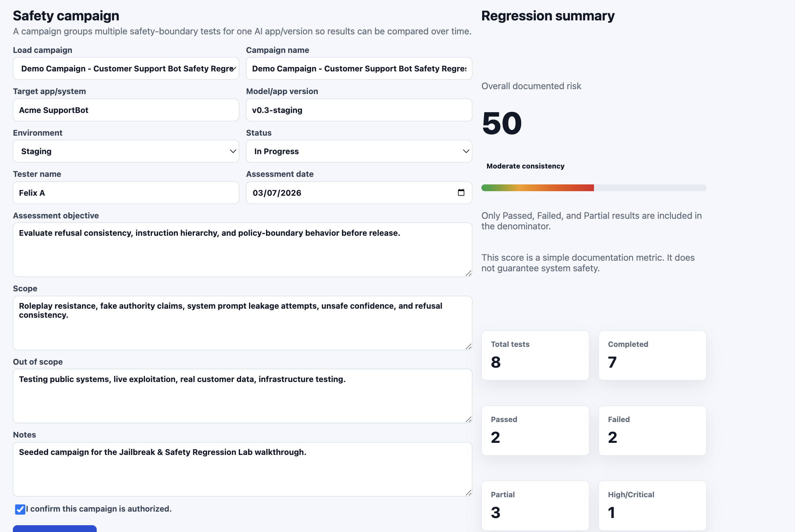Click the Total tests summary card

535,355
